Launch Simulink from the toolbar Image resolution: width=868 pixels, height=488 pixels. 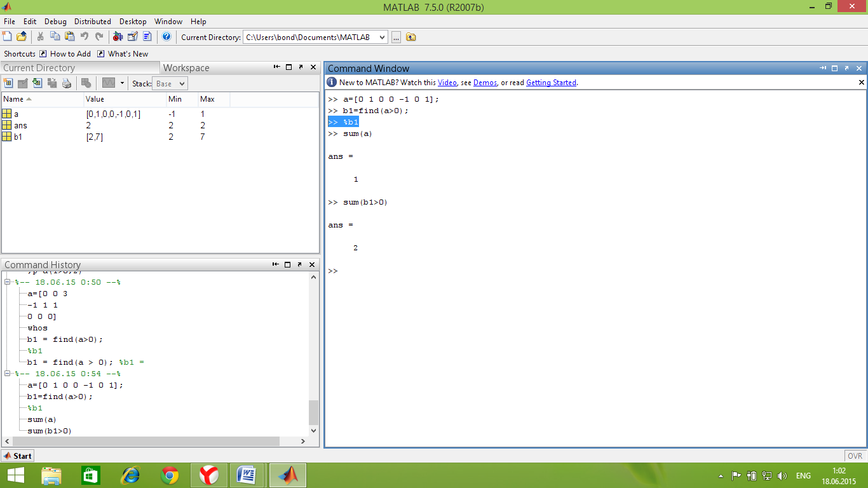pyautogui.click(x=118, y=37)
